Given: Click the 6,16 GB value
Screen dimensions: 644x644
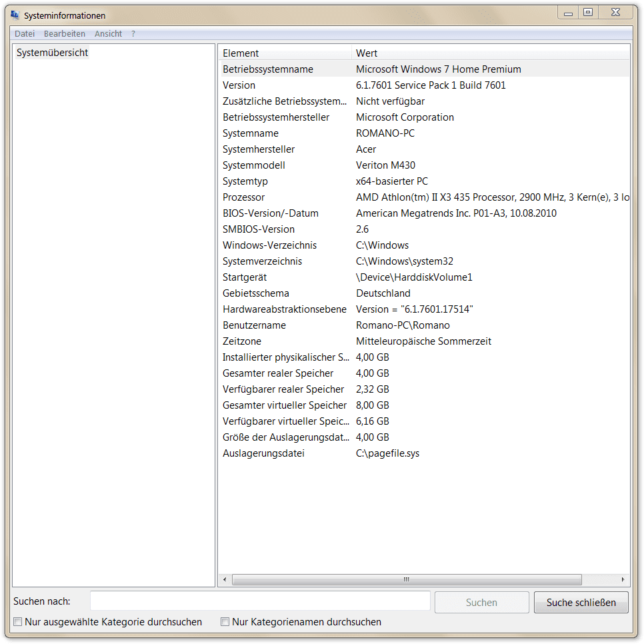Looking at the screenshot, I should tap(372, 421).
